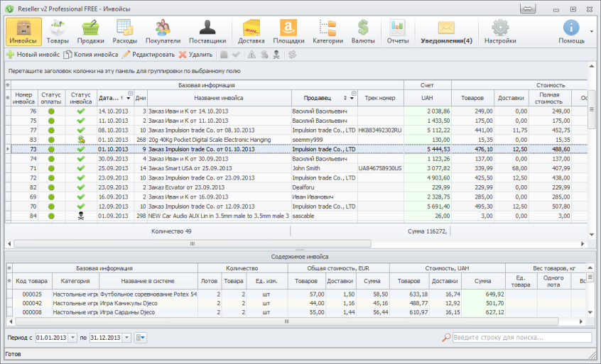This screenshot has height=364, width=601.
Task: Open the Покупатели section
Action: 163,32
